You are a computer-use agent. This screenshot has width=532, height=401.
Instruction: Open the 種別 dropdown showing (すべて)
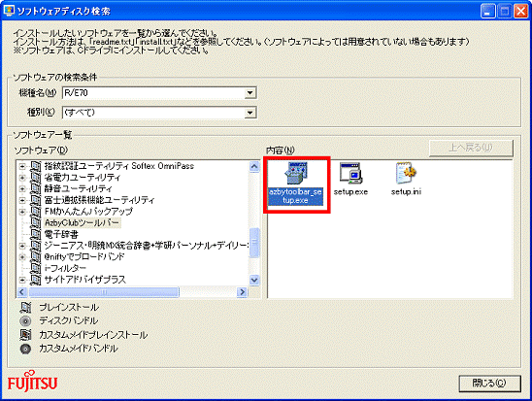coord(250,113)
